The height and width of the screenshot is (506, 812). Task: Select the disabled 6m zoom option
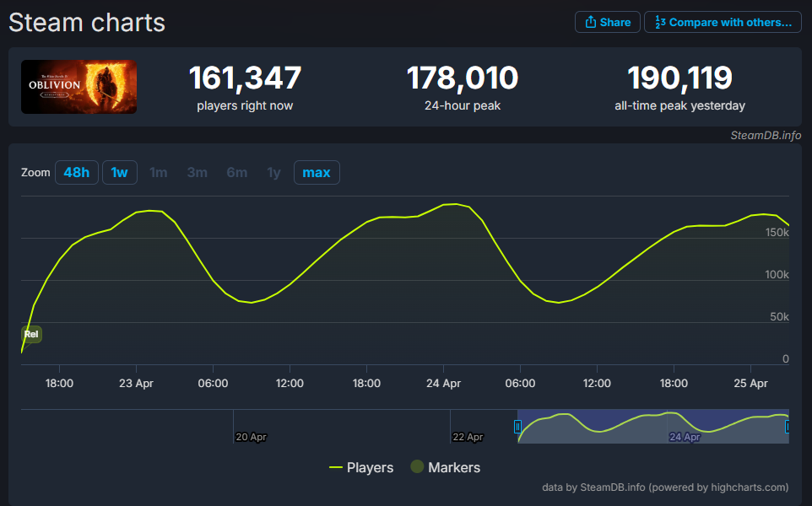237,172
